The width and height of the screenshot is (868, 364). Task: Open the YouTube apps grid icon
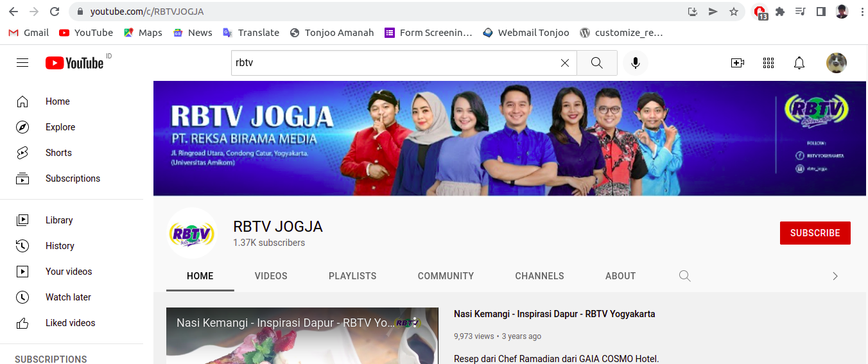point(768,63)
